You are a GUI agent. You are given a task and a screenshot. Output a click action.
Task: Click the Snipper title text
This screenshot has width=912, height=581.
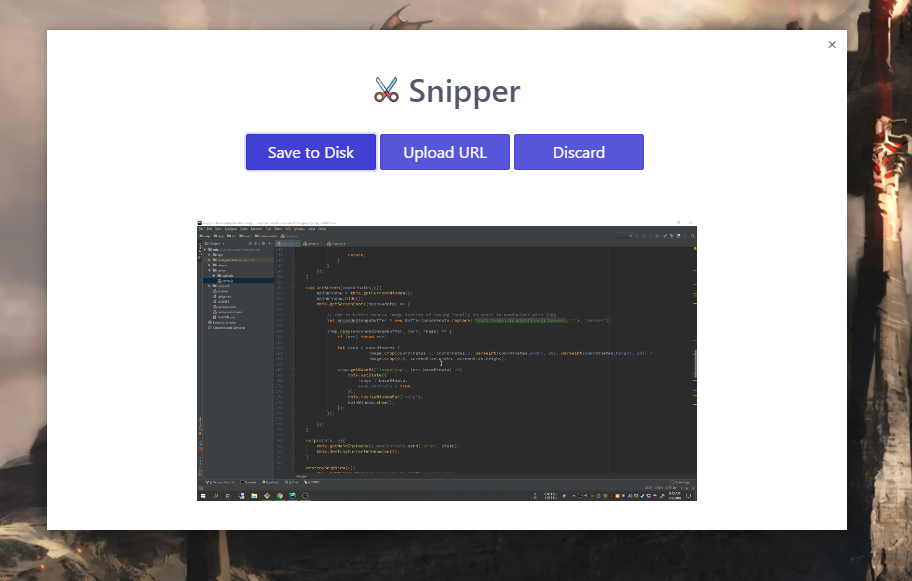coord(464,92)
